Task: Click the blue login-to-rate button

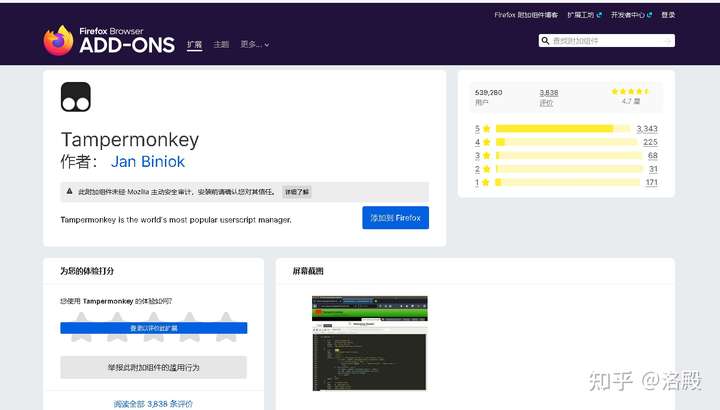Action: 154,328
